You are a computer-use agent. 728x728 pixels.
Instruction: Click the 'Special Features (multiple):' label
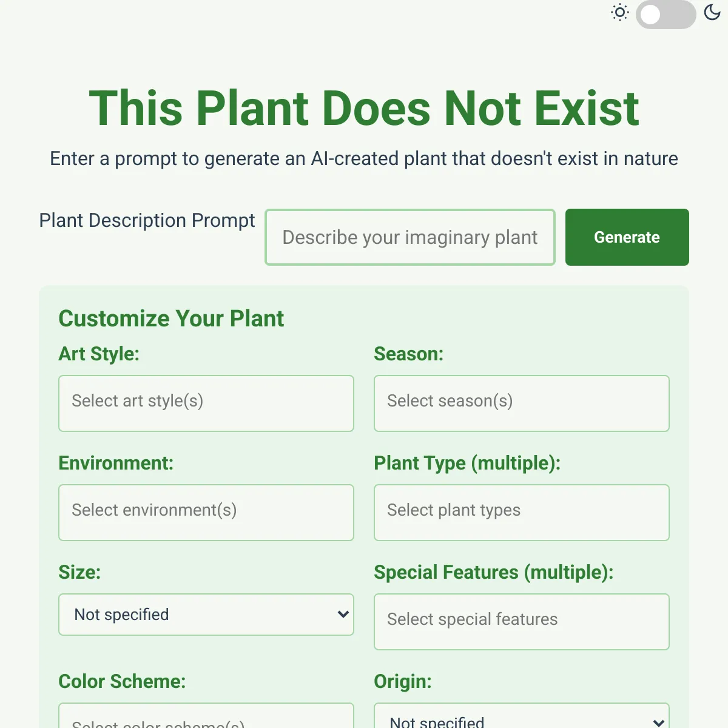[494, 572]
